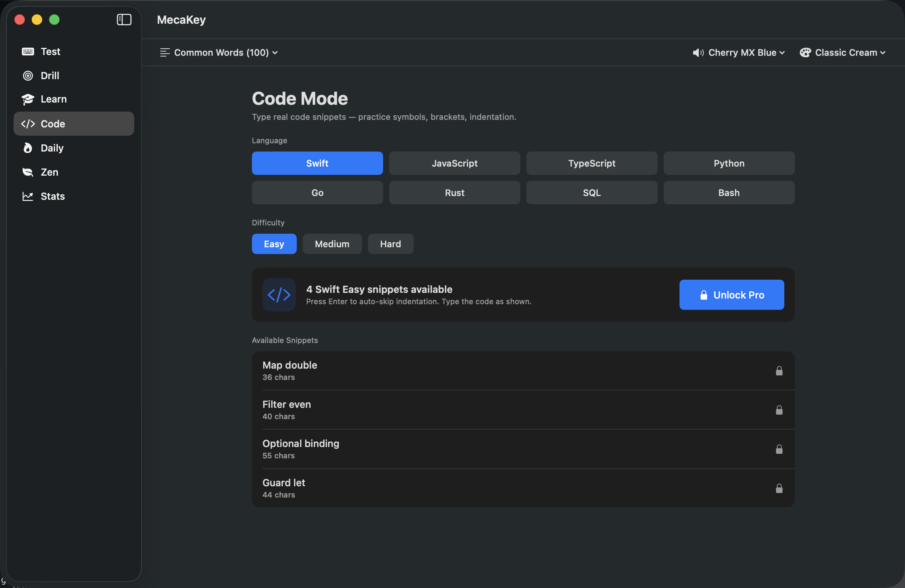Set difficulty to Hard

coord(391,244)
